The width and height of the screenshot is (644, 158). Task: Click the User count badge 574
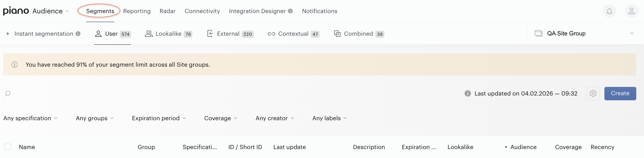click(x=126, y=34)
